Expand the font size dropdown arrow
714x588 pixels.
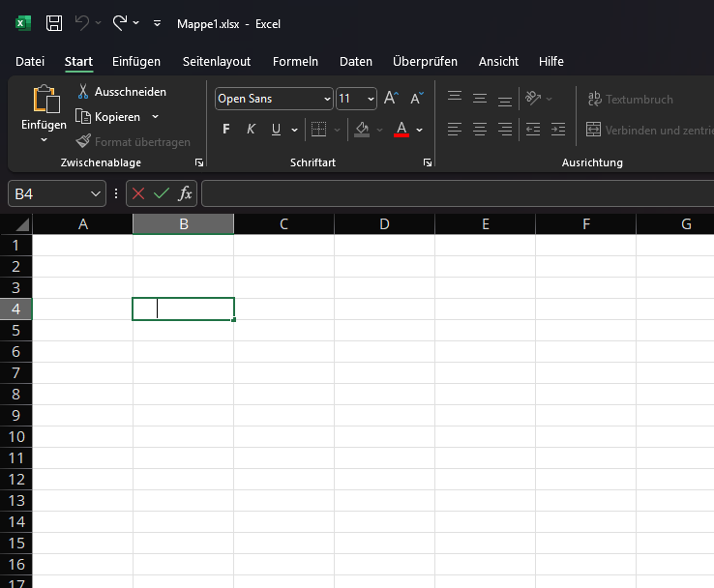[371, 99]
